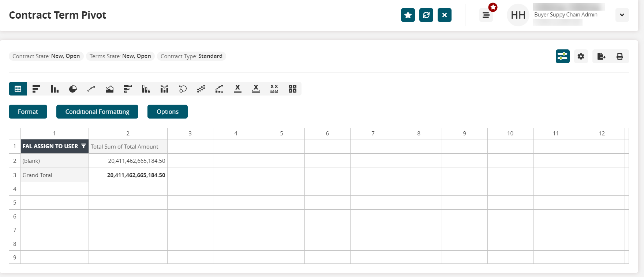Open Conditional Formatting
The width and height of the screenshot is (644, 277).
[x=97, y=112]
